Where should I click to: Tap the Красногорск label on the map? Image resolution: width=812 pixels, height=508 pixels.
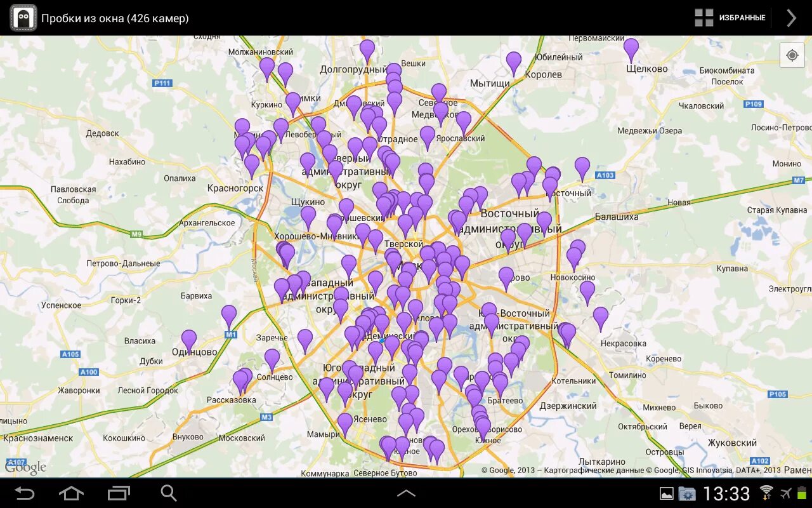(235, 188)
